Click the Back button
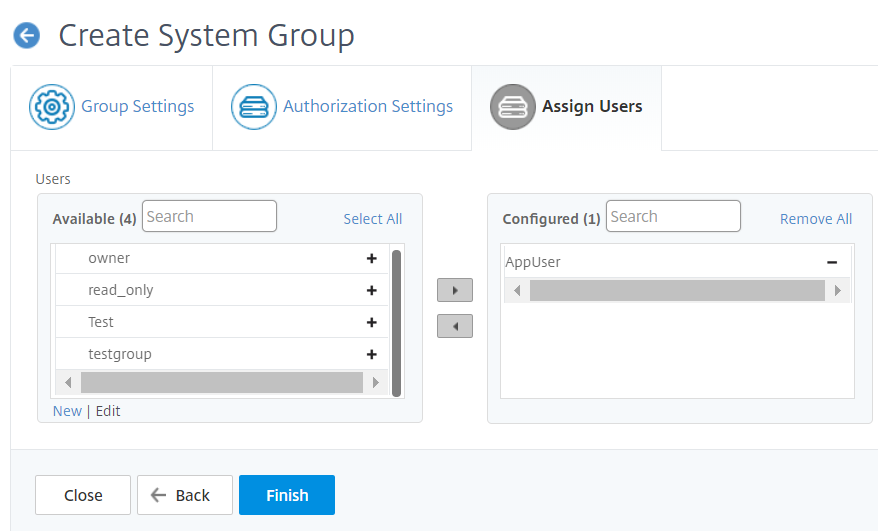This screenshot has width=878, height=531. coord(185,495)
